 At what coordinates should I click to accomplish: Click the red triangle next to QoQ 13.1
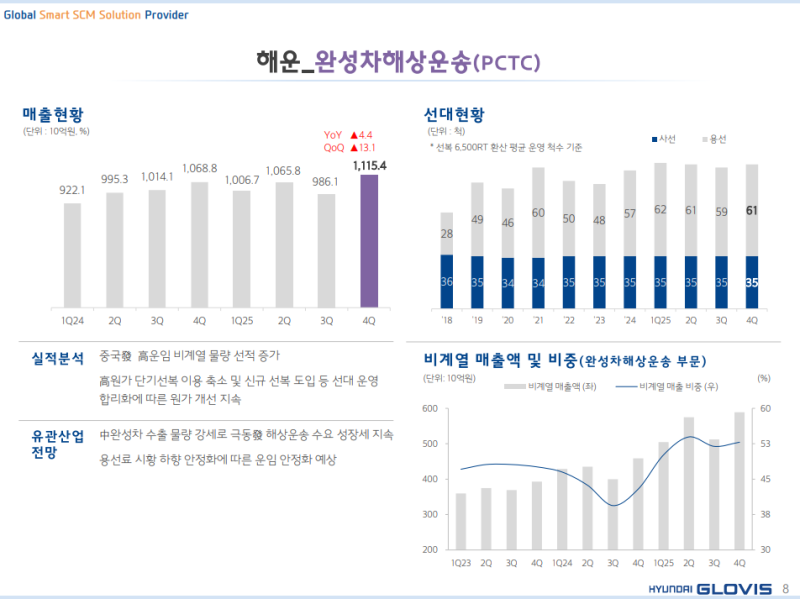(x=354, y=146)
